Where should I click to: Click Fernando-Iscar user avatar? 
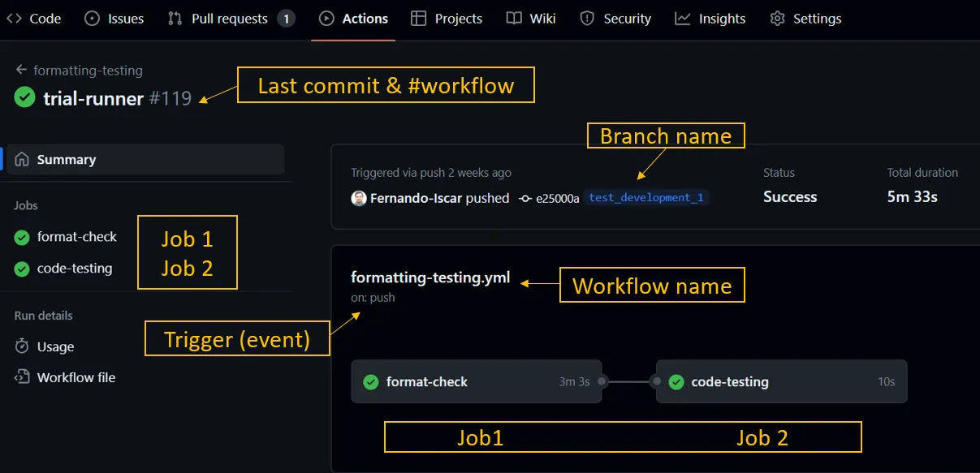(359, 198)
